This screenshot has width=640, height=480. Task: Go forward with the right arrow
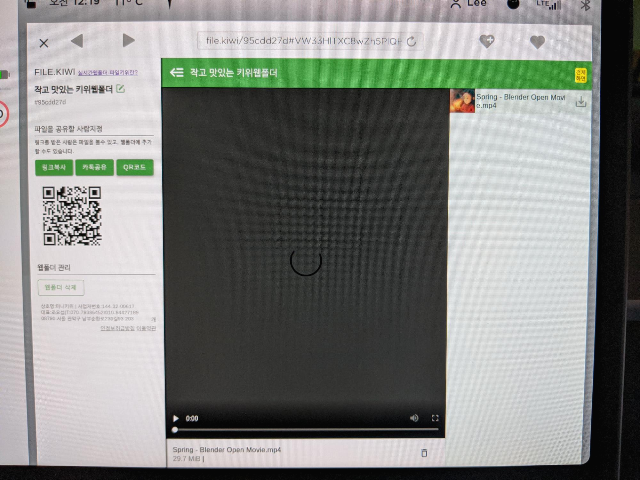pyautogui.click(x=128, y=40)
